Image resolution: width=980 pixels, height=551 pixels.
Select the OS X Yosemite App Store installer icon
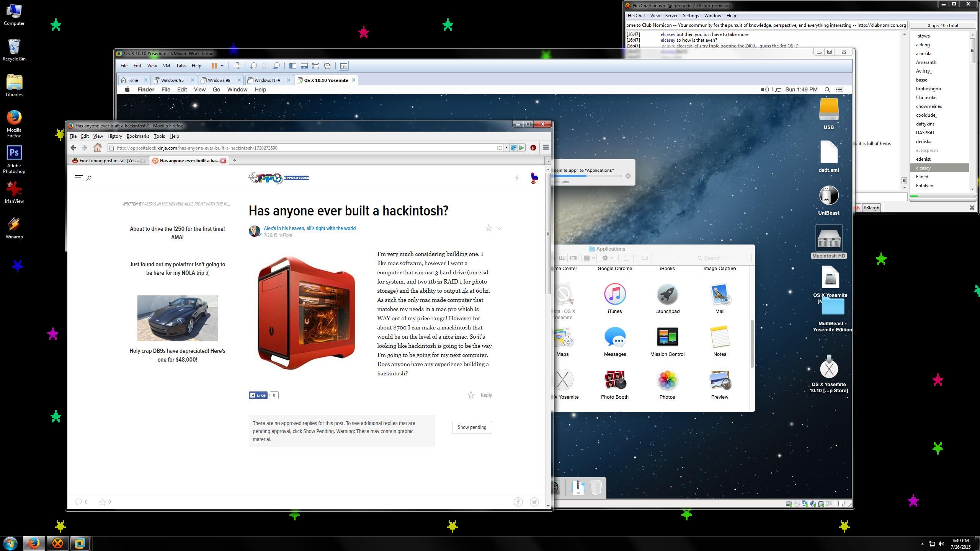pos(829,373)
